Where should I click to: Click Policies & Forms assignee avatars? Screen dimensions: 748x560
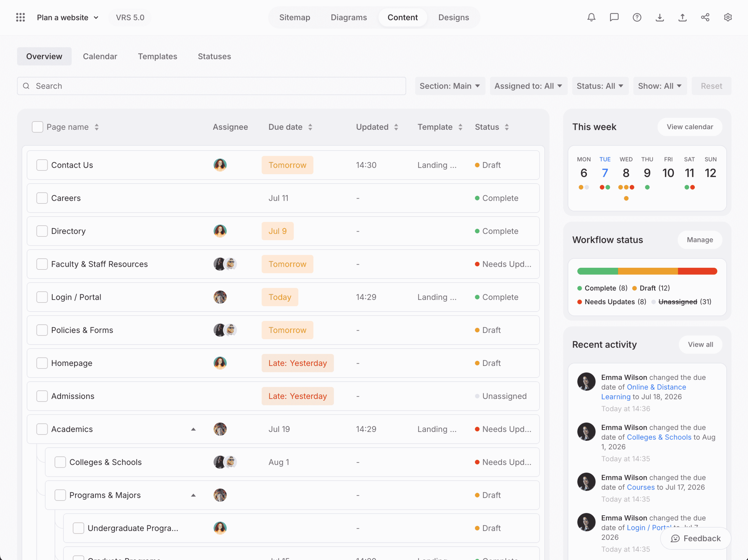[x=225, y=330]
